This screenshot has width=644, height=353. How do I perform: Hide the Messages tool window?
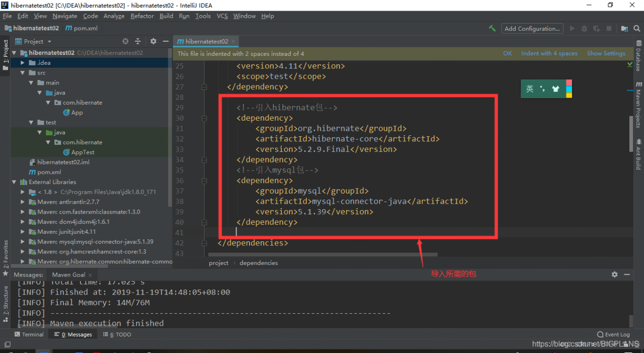pyautogui.click(x=627, y=275)
